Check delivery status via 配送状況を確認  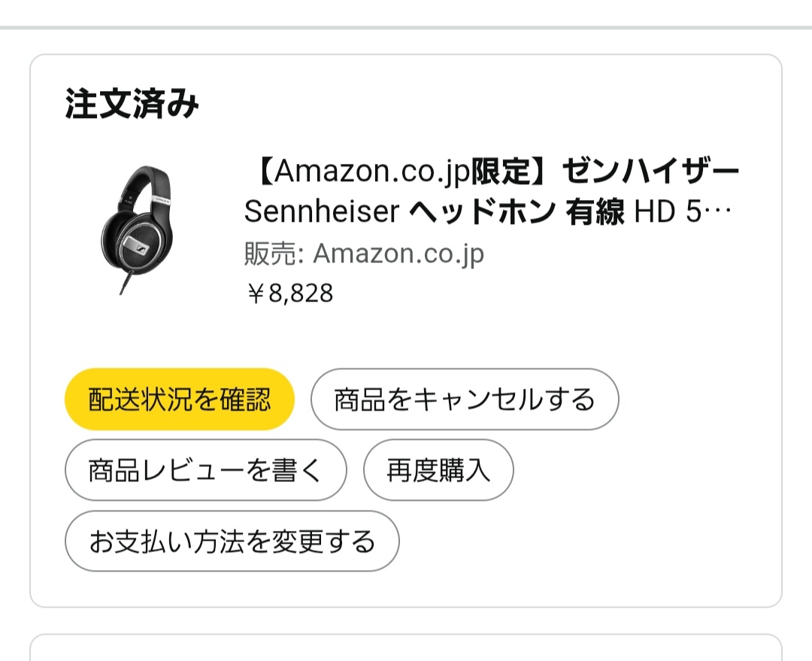point(179,399)
